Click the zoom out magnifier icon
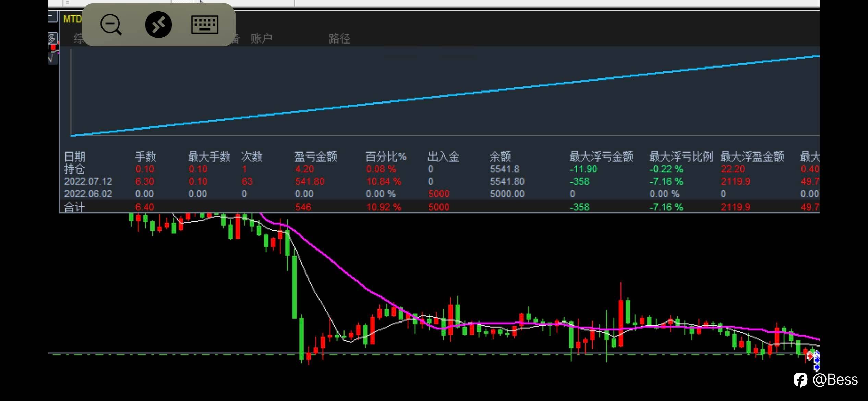 111,25
